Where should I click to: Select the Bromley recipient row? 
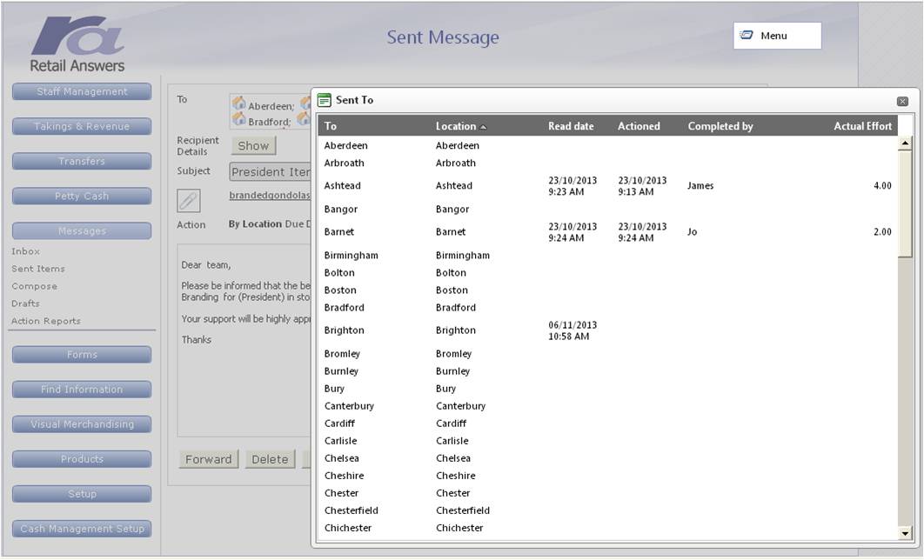click(607, 354)
